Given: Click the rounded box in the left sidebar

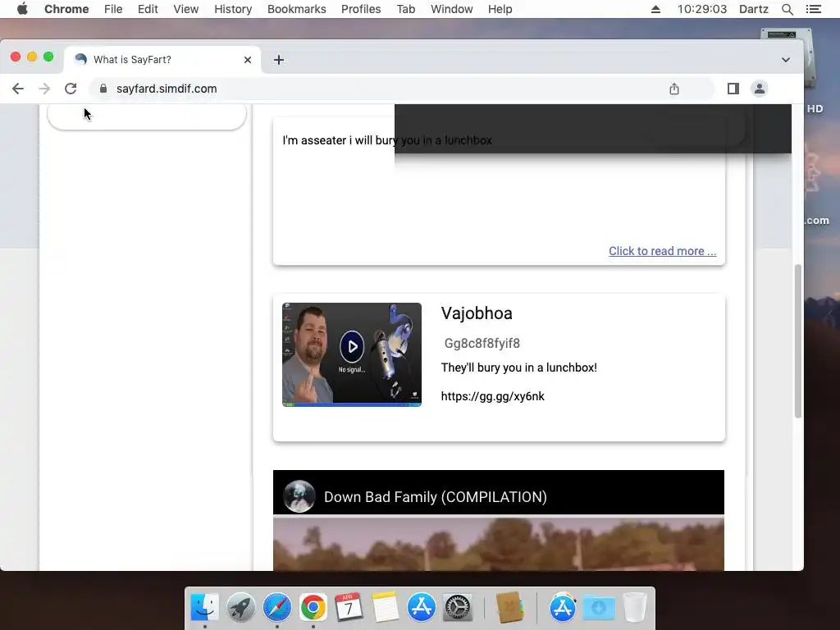Looking at the screenshot, I should [x=147, y=116].
